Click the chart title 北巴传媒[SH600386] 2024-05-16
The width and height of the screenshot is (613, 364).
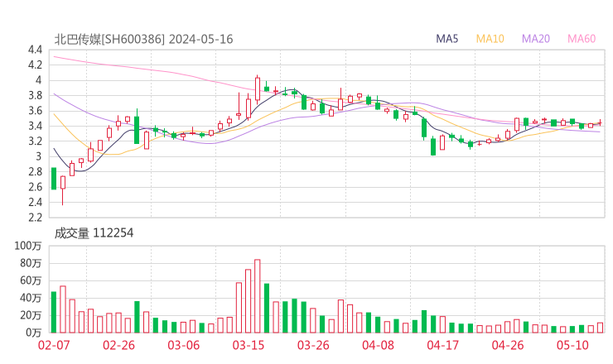click(x=143, y=39)
